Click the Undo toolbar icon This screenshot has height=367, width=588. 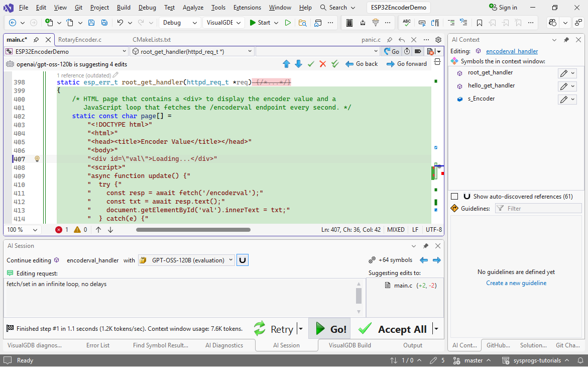120,23
